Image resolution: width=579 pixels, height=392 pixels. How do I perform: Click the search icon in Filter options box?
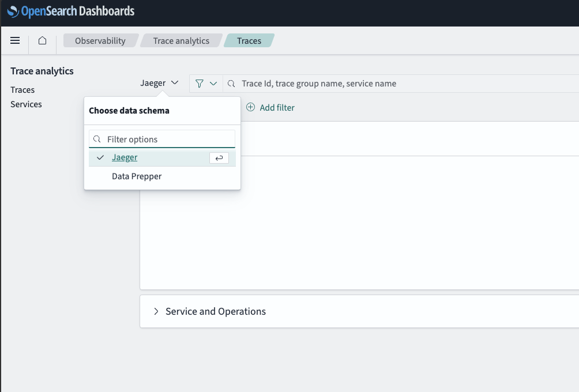click(x=97, y=140)
